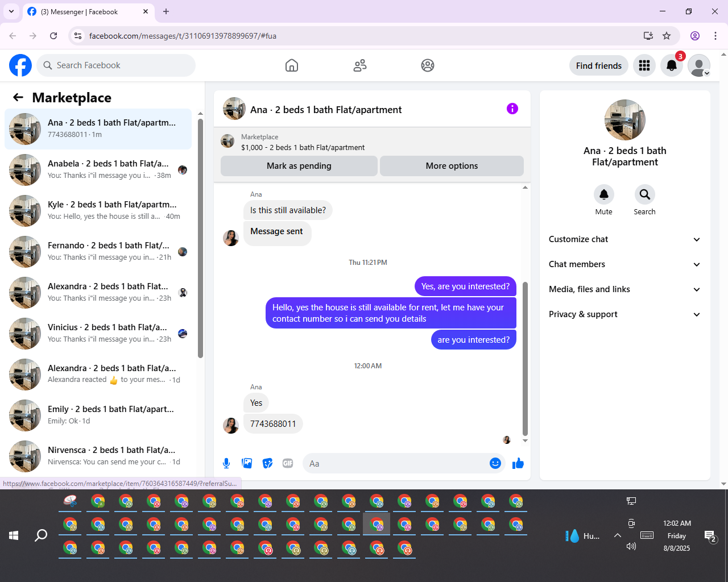Go to the Home feed icon
The image size is (728, 582).
point(292,65)
